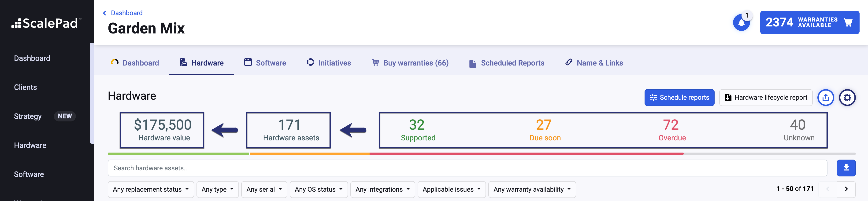The height and width of the screenshot is (201, 868).
Task: Expand the Any serial dropdown
Action: tap(264, 190)
